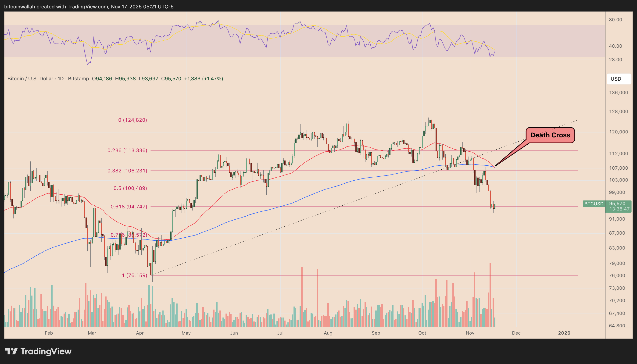Click the Apr label on time axis
Image resolution: width=637 pixels, height=364 pixels.
point(140,333)
